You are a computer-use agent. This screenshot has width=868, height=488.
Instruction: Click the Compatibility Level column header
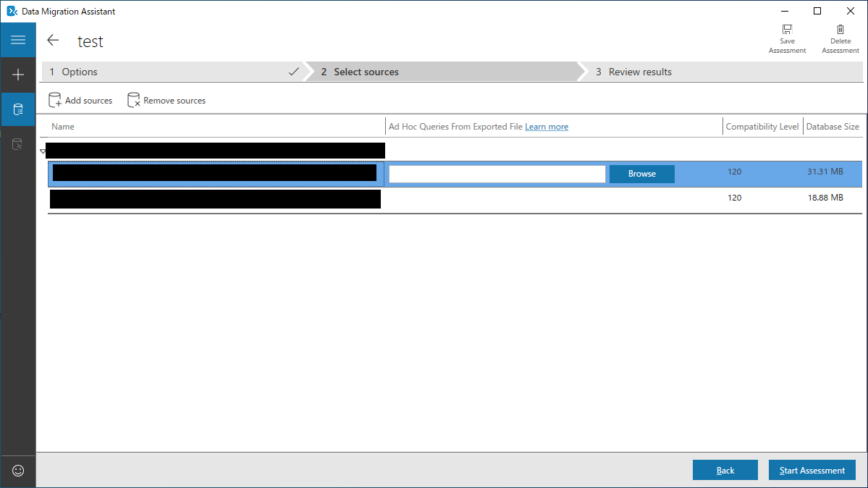[x=762, y=127]
